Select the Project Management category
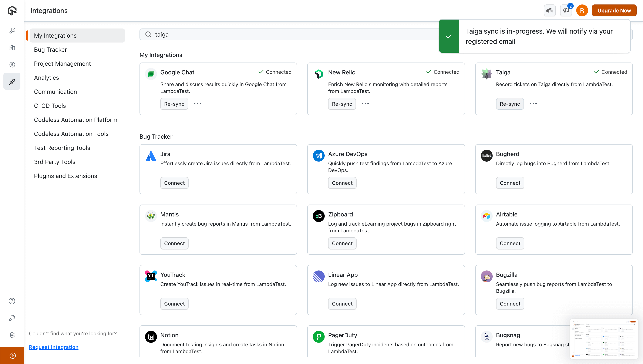The width and height of the screenshot is (643, 364). [62, 64]
